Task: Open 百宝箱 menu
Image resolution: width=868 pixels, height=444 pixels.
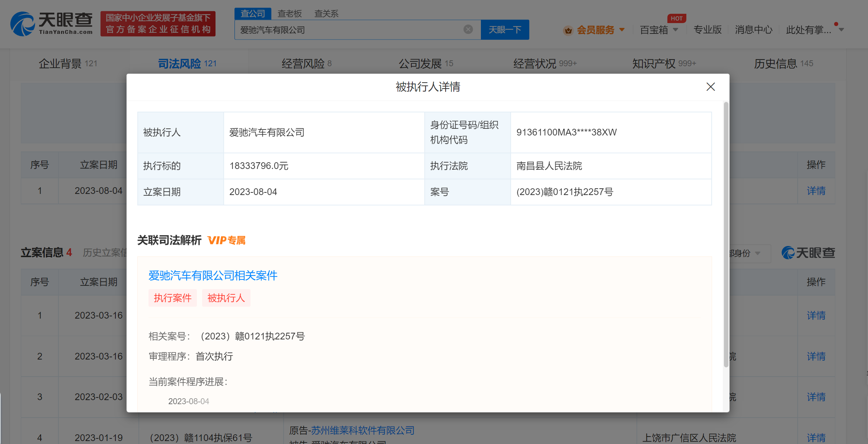Action: pos(654,30)
